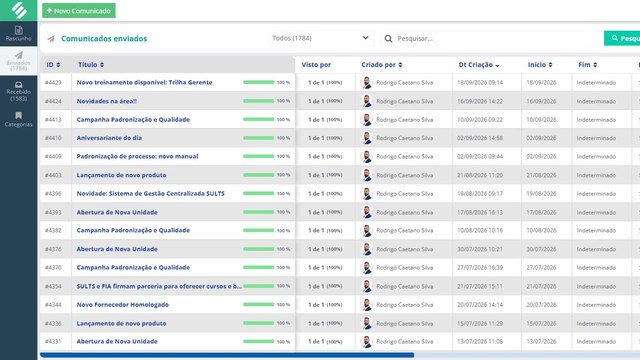Sort table by Fim column
This screenshot has width=640, height=360.
click(x=587, y=64)
